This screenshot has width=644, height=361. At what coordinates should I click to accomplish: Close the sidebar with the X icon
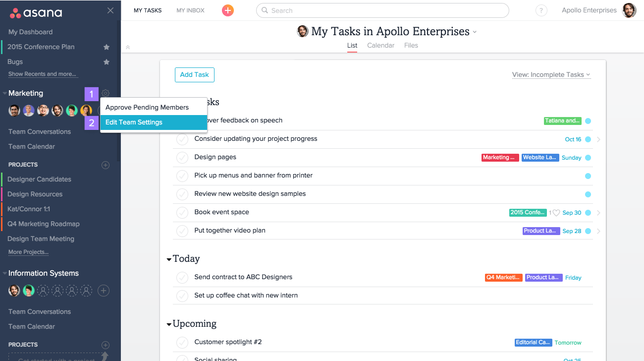point(110,10)
